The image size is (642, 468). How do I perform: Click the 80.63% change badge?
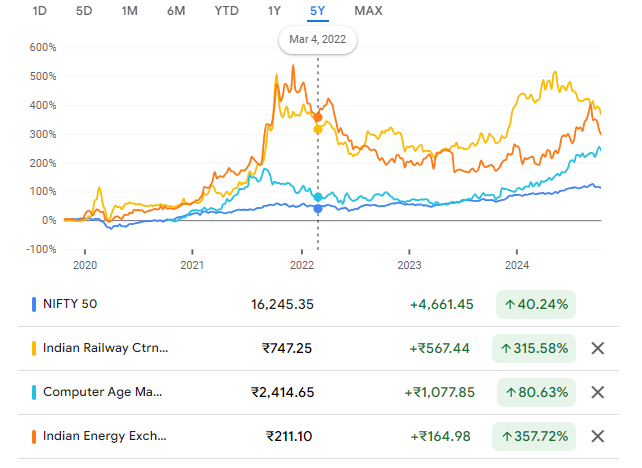click(x=536, y=392)
